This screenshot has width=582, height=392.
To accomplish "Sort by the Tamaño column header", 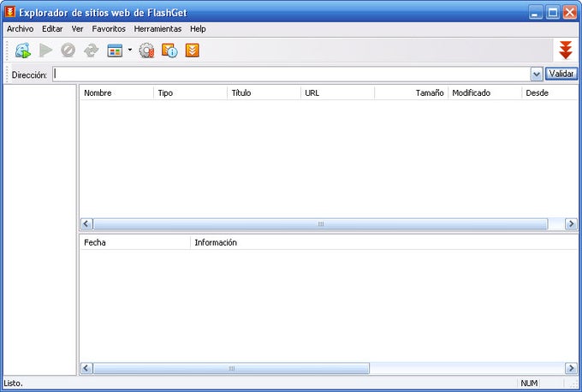I will [x=412, y=92].
